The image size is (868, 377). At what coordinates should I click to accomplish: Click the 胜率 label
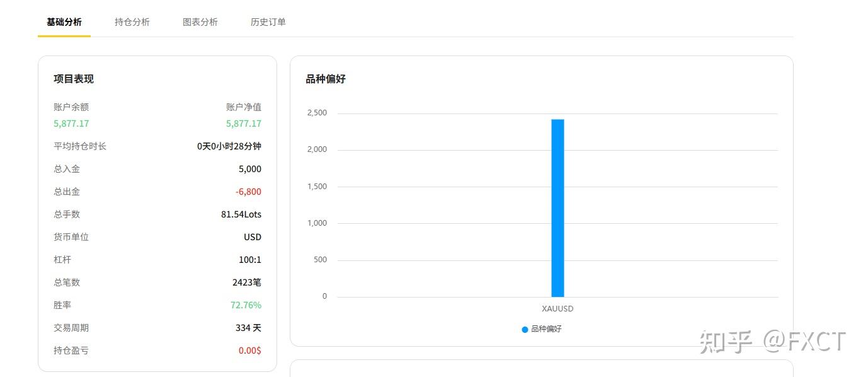point(62,305)
